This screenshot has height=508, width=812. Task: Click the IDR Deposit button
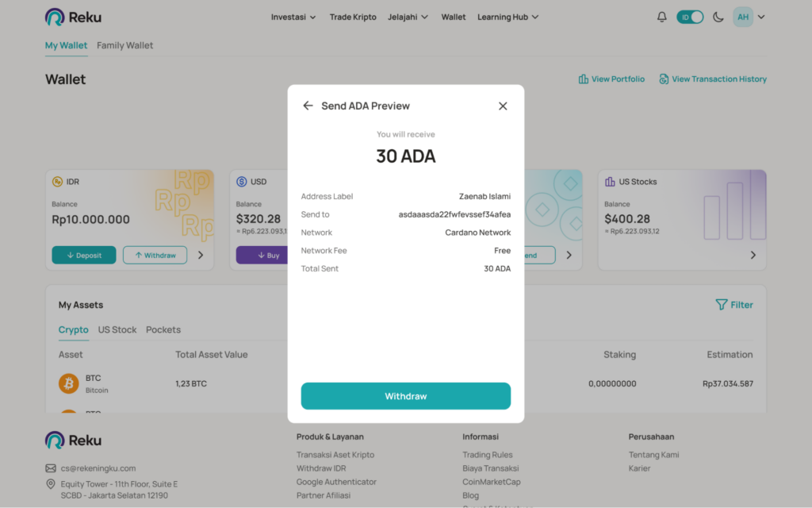click(84, 255)
